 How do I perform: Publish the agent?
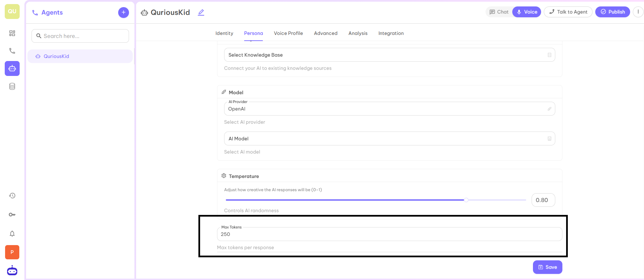(613, 12)
